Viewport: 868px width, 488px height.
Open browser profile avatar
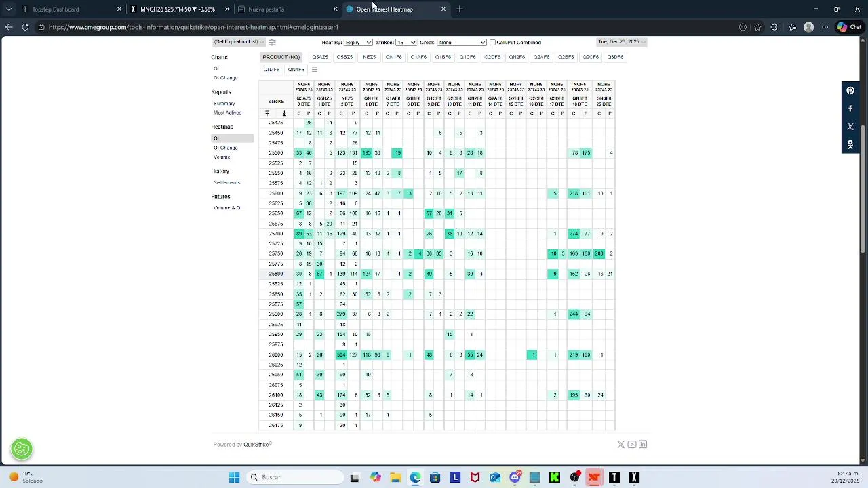pyautogui.click(x=808, y=27)
